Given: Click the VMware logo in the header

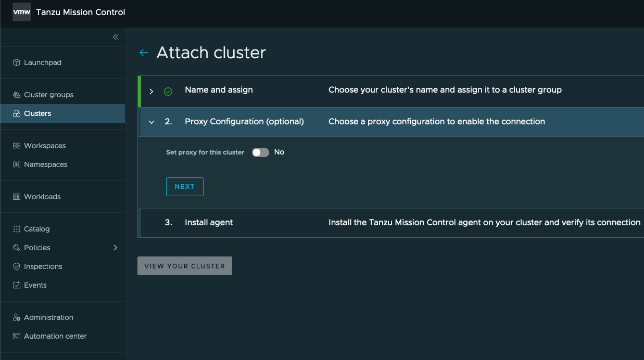Looking at the screenshot, I should pos(21,11).
